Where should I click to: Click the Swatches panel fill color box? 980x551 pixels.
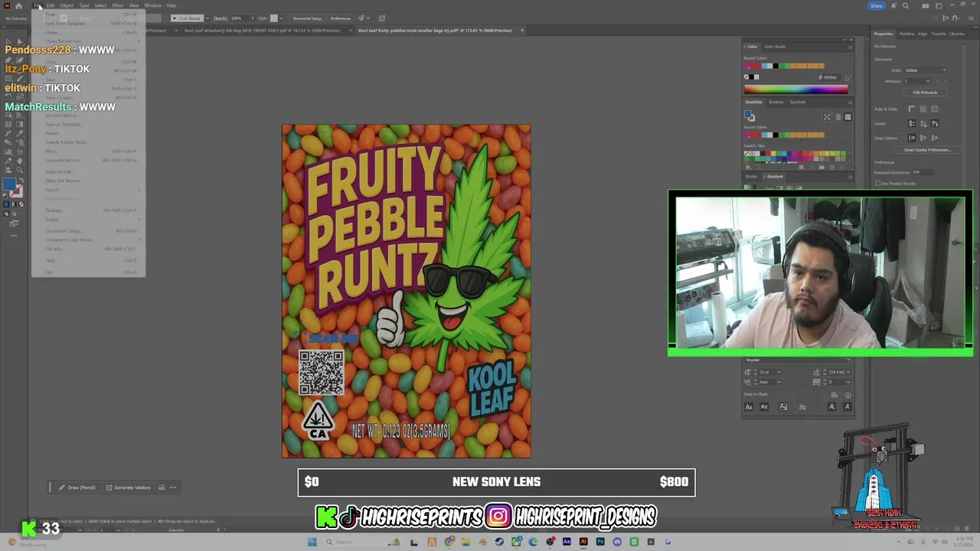(x=748, y=114)
